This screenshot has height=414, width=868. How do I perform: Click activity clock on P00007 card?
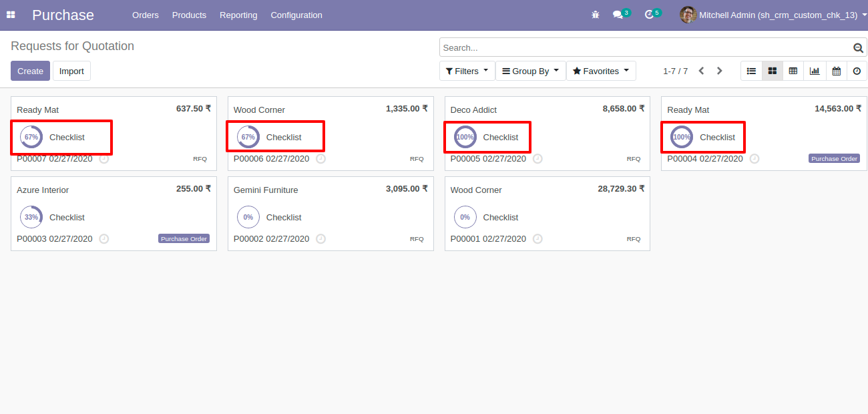coord(104,159)
